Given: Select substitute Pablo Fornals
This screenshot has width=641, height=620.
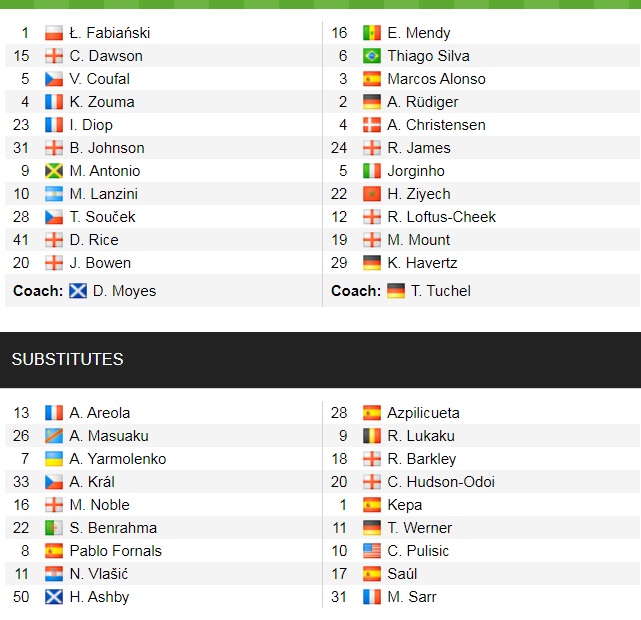Looking at the screenshot, I should click(115, 551).
